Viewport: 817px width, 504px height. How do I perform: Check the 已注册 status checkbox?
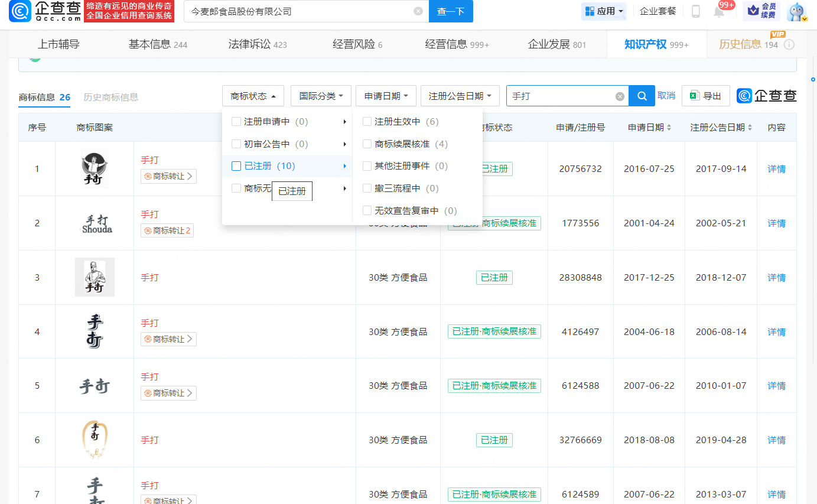click(236, 166)
